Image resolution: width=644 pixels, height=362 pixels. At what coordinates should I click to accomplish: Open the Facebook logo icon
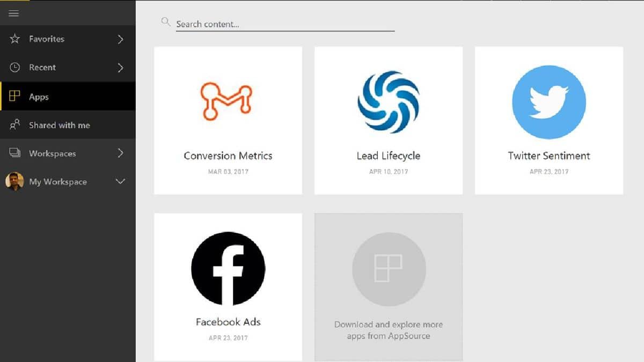click(228, 269)
